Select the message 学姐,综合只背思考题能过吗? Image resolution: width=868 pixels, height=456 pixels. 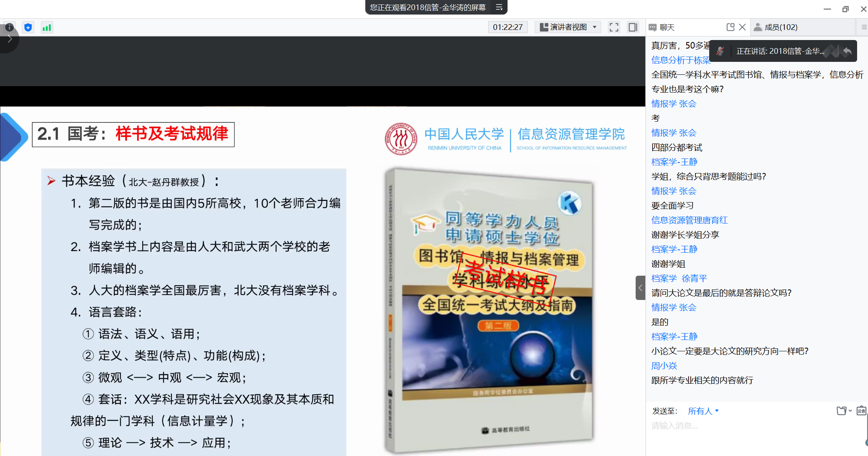(709, 177)
